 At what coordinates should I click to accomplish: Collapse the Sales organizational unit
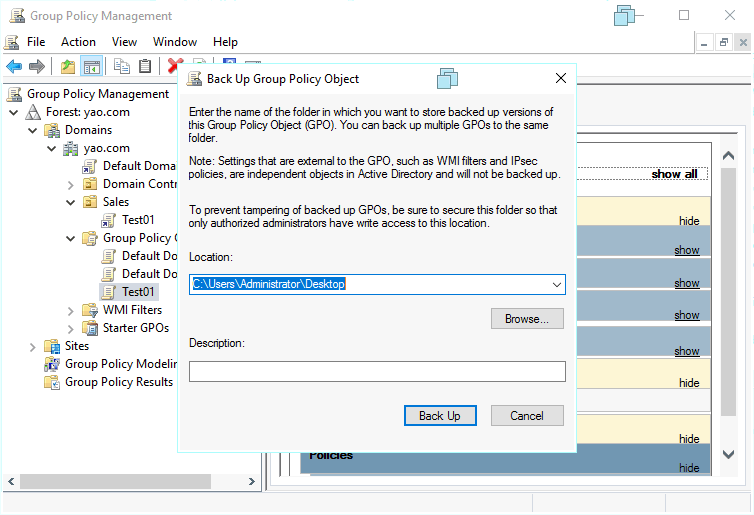click(x=70, y=202)
